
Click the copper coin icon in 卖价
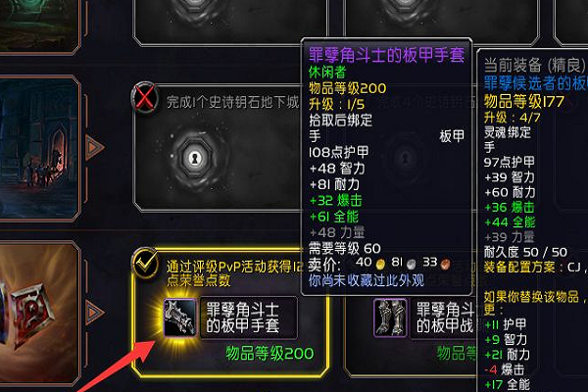pos(445,265)
